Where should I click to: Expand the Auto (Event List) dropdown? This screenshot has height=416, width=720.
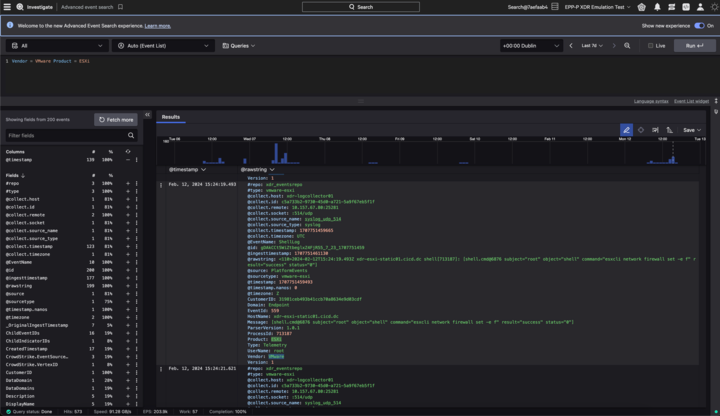point(163,45)
